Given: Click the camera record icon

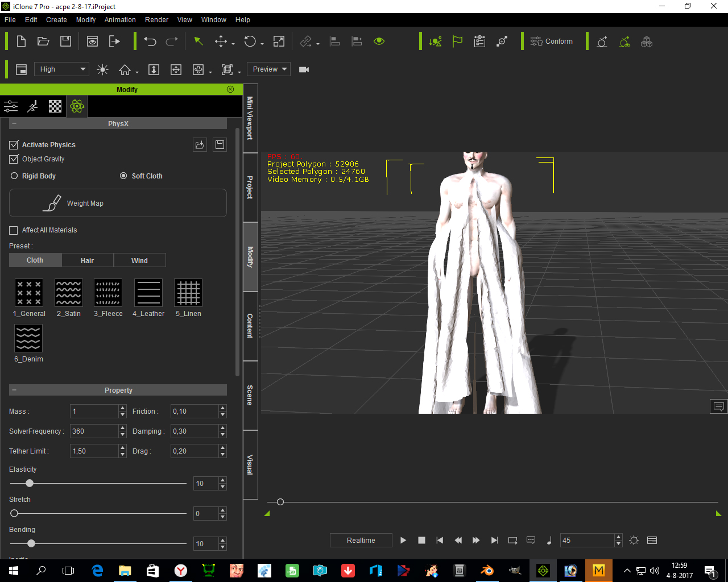Looking at the screenshot, I should pyautogui.click(x=304, y=69).
